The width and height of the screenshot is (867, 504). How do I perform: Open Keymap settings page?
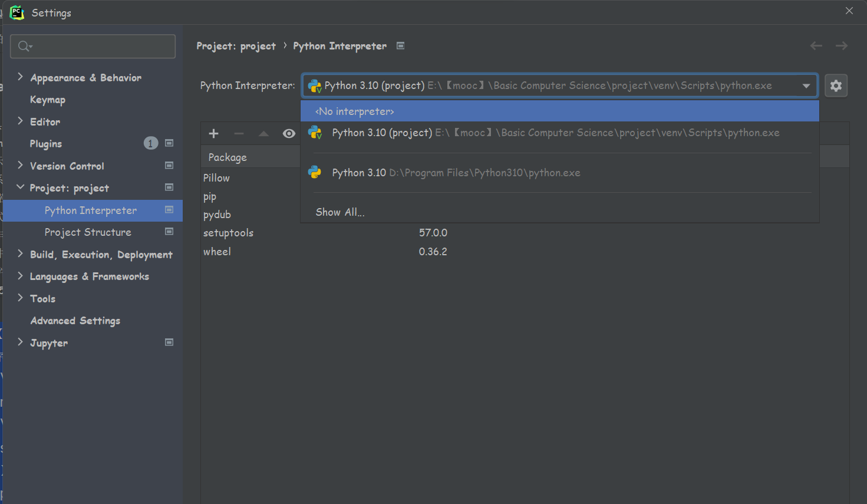click(48, 100)
